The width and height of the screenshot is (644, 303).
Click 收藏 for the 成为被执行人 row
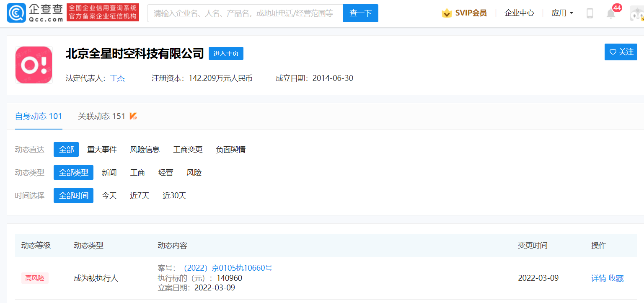click(x=616, y=278)
